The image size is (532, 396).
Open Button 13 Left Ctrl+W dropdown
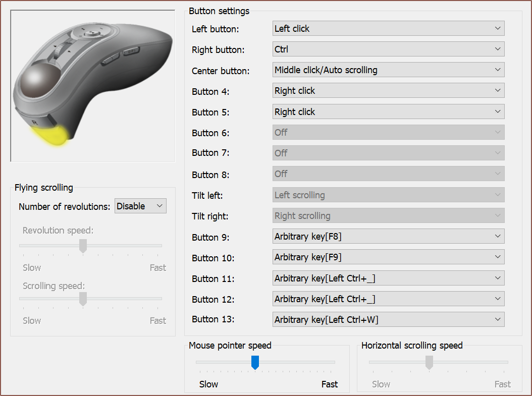[388, 319]
